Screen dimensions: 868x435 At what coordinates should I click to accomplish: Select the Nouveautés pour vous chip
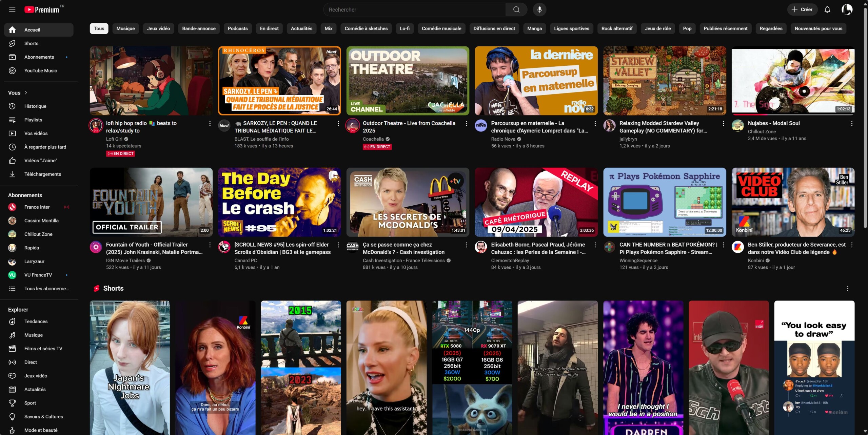tap(818, 28)
